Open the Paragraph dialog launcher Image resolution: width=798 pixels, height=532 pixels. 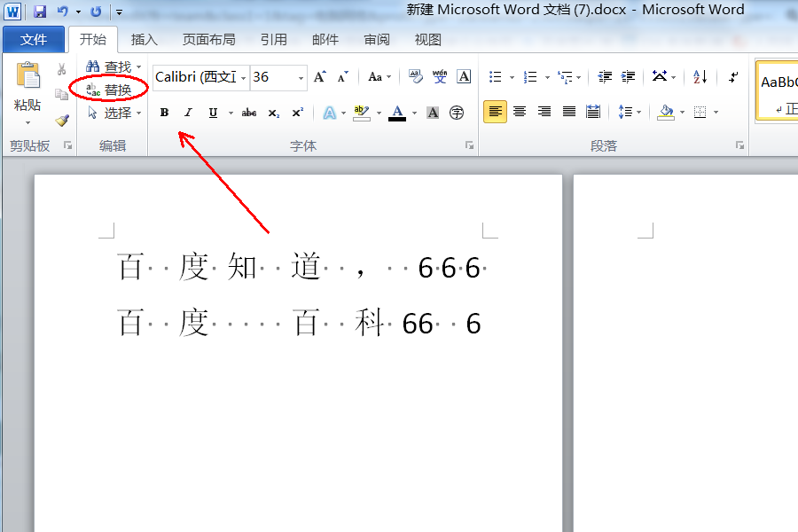pyautogui.click(x=739, y=145)
